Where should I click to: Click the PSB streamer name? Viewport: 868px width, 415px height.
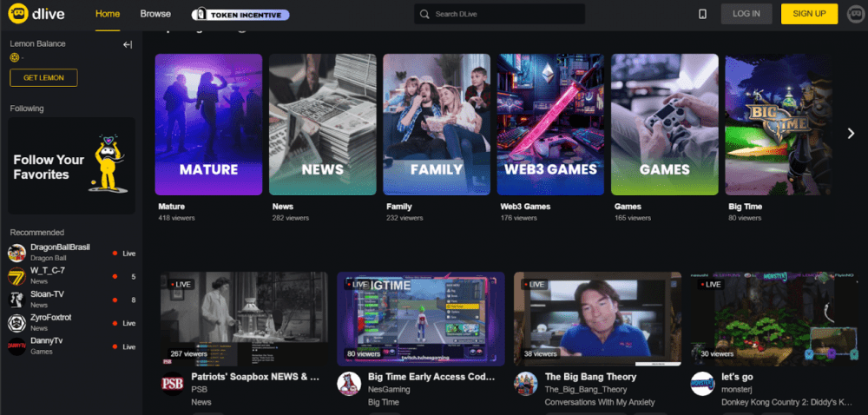[198, 390]
